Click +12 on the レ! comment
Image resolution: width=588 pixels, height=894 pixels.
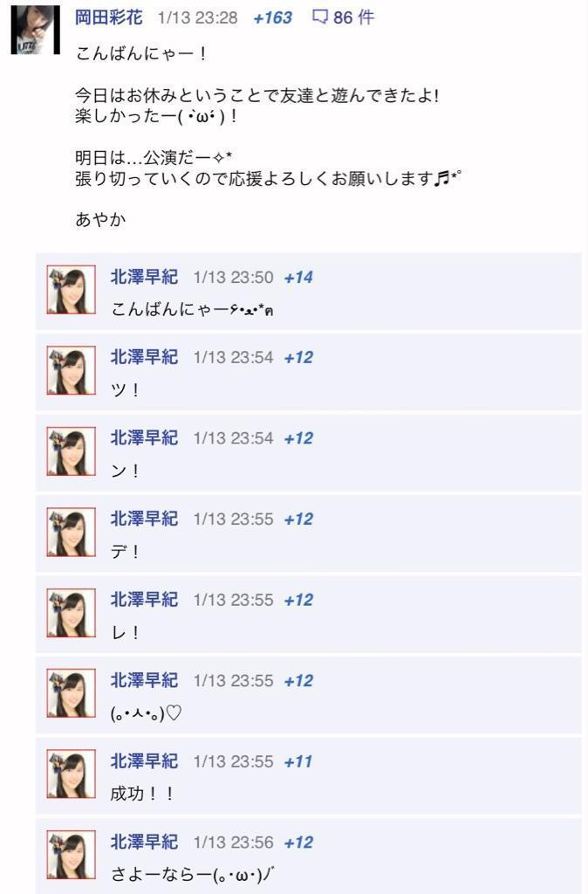click(x=298, y=601)
